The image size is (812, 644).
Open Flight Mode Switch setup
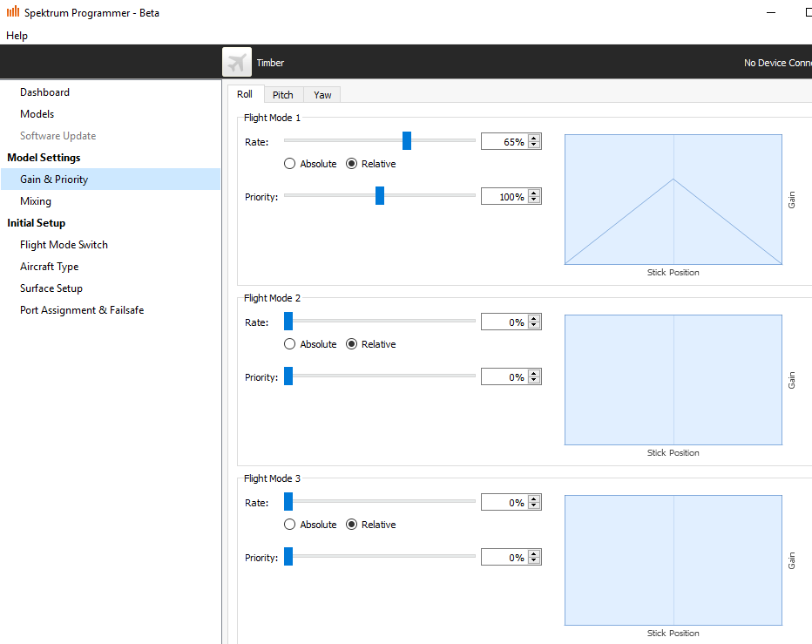[64, 245]
